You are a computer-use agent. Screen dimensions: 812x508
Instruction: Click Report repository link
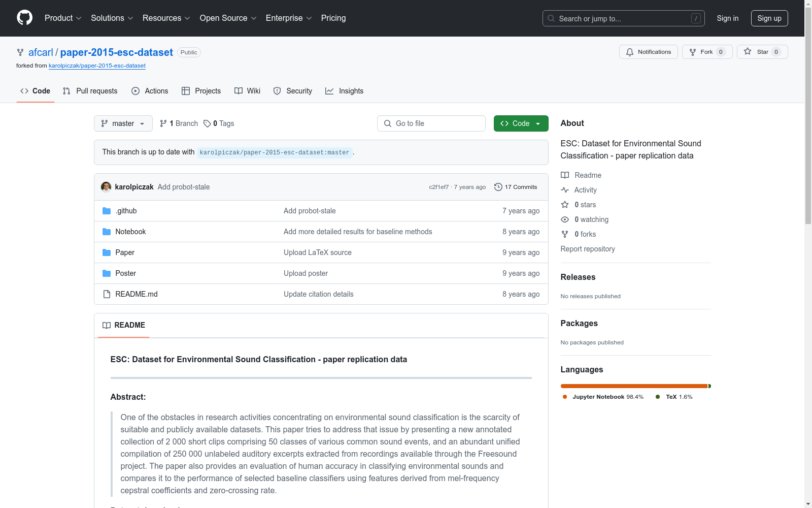(x=588, y=249)
